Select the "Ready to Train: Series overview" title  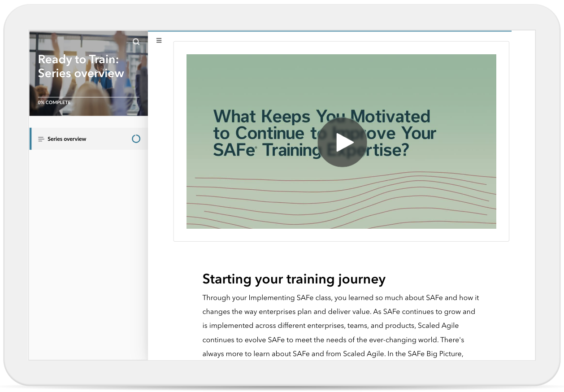point(81,66)
